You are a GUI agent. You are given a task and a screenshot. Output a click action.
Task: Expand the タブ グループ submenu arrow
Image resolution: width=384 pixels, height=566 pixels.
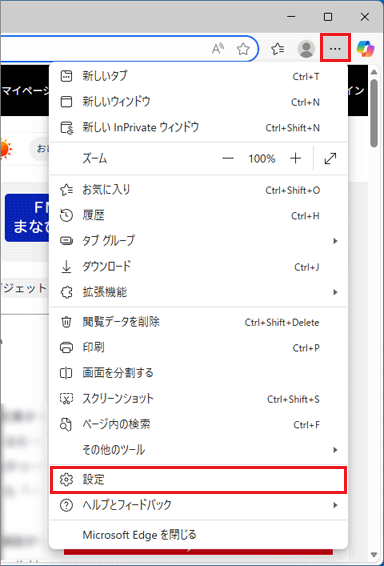click(335, 241)
